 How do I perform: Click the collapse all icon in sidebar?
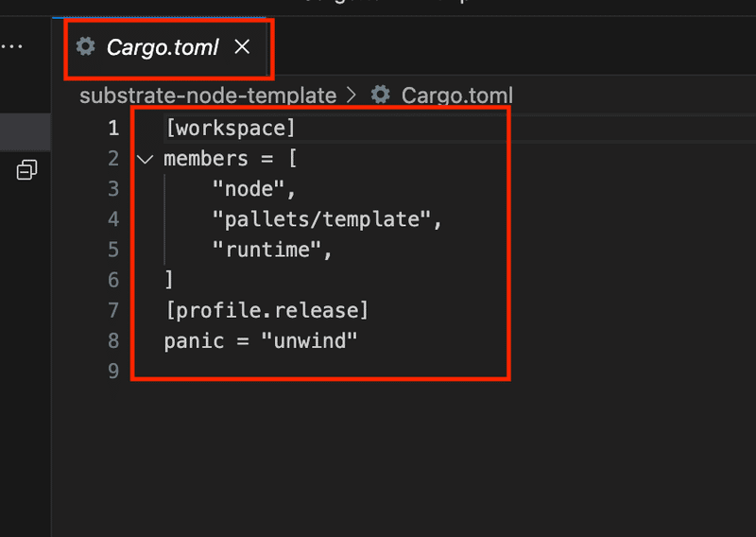(x=26, y=170)
